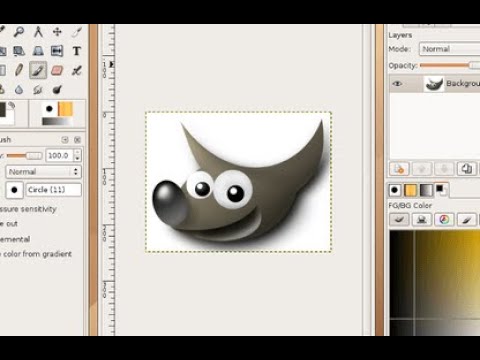
Task: Create a new layer with New Layer button
Action: (x=399, y=169)
